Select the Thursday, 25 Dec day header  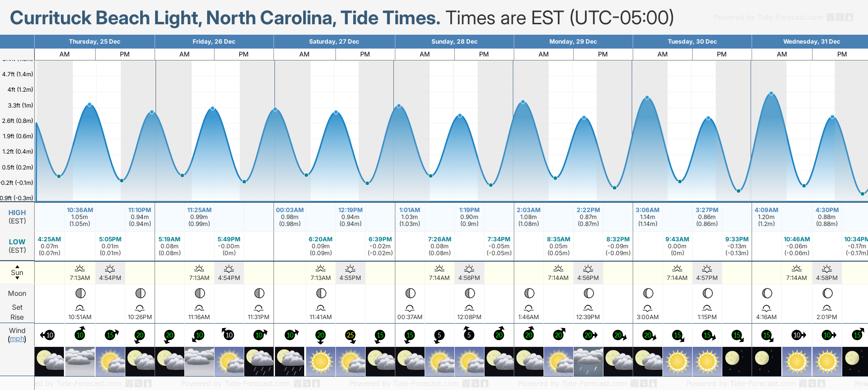coord(95,42)
